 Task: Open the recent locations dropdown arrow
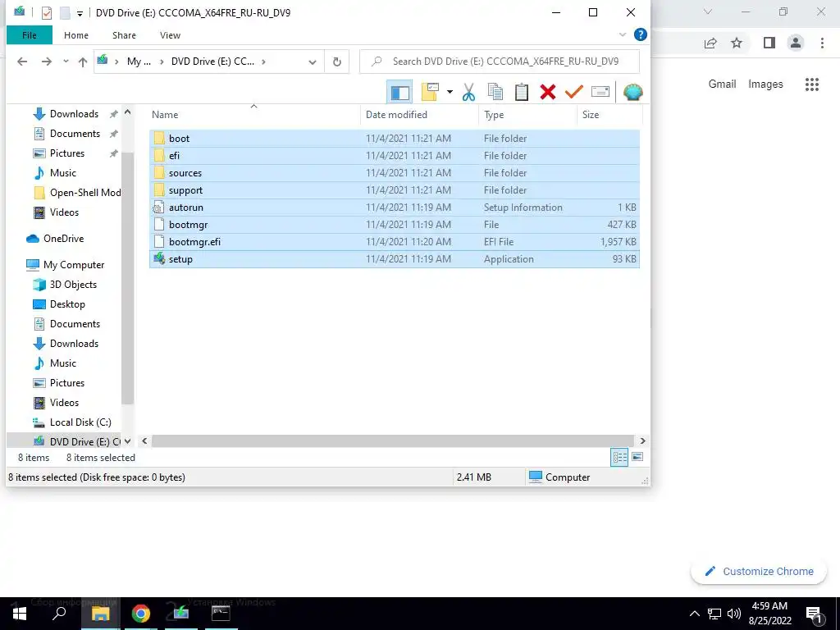[66, 62]
